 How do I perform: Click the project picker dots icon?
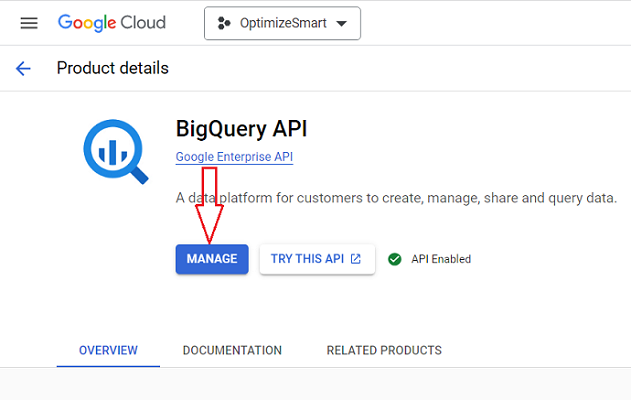(x=224, y=23)
